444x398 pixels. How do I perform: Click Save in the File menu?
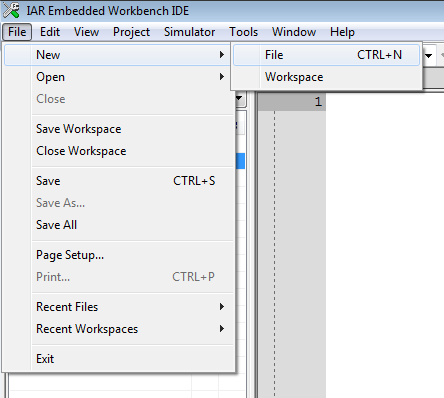(x=117, y=181)
